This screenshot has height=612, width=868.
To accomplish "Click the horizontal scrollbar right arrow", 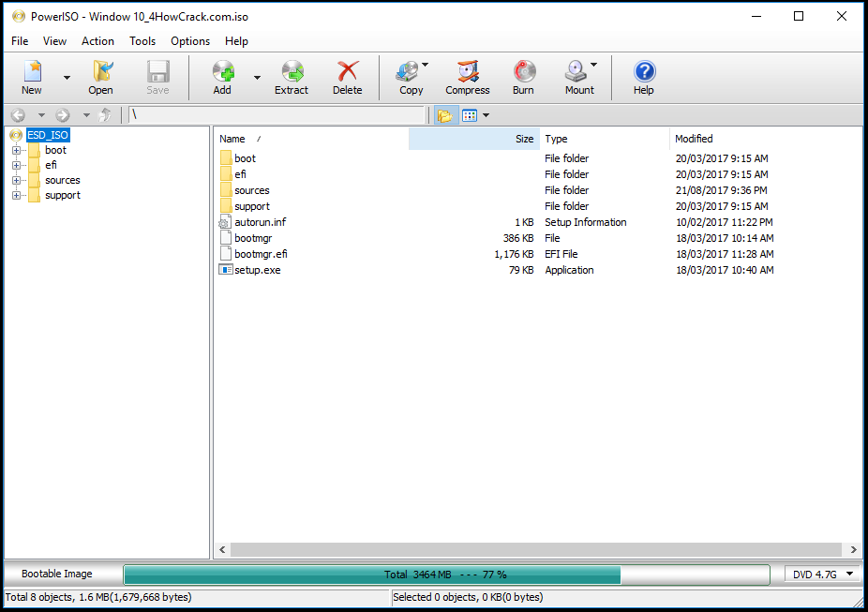I will tap(853, 549).
